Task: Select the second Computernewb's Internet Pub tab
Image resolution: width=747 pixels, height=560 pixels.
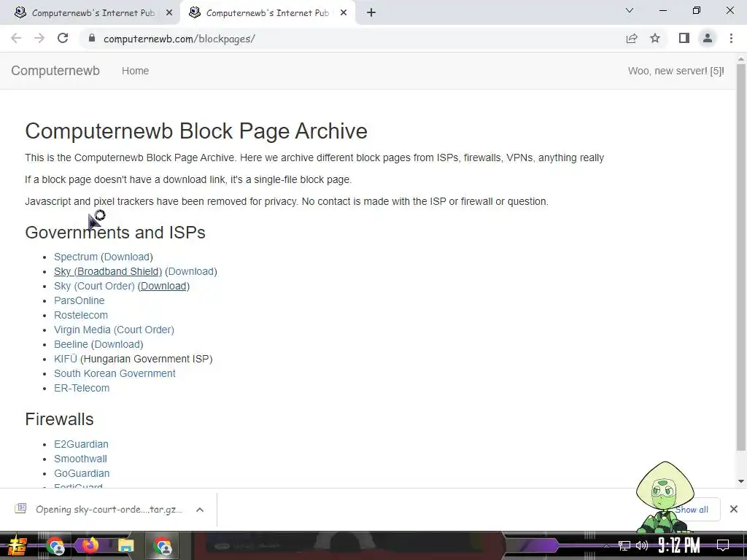Action: [x=267, y=13]
